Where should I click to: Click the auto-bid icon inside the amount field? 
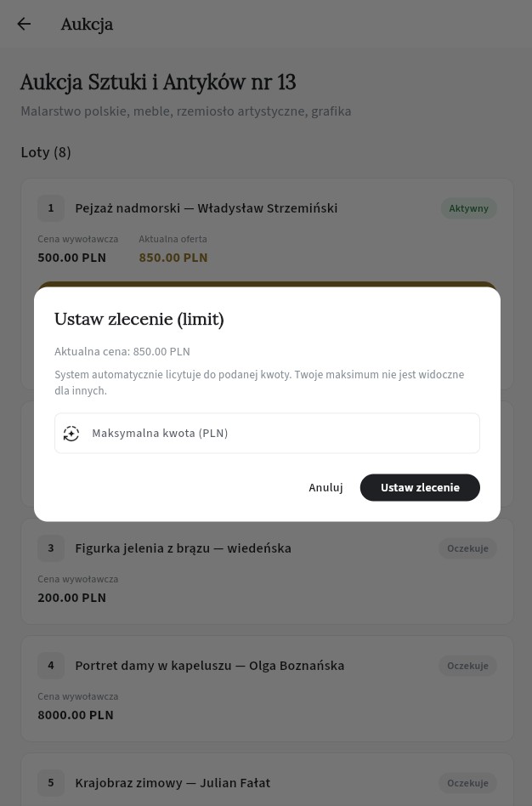click(x=71, y=433)
